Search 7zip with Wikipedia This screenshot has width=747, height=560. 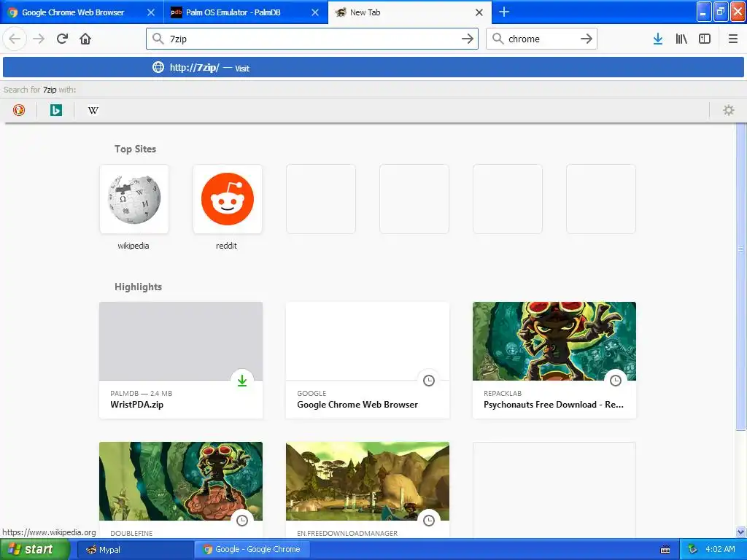[93, 110]
